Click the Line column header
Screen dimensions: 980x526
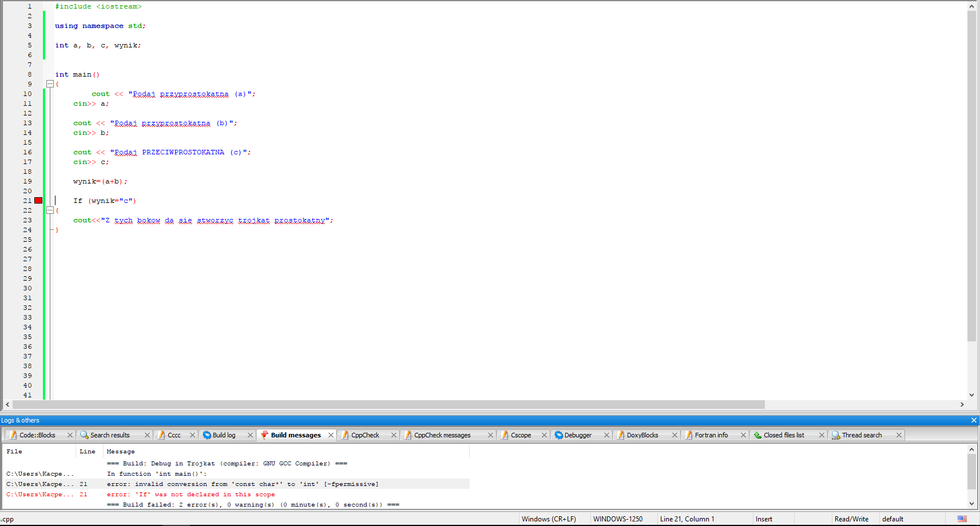pos(88,452)
